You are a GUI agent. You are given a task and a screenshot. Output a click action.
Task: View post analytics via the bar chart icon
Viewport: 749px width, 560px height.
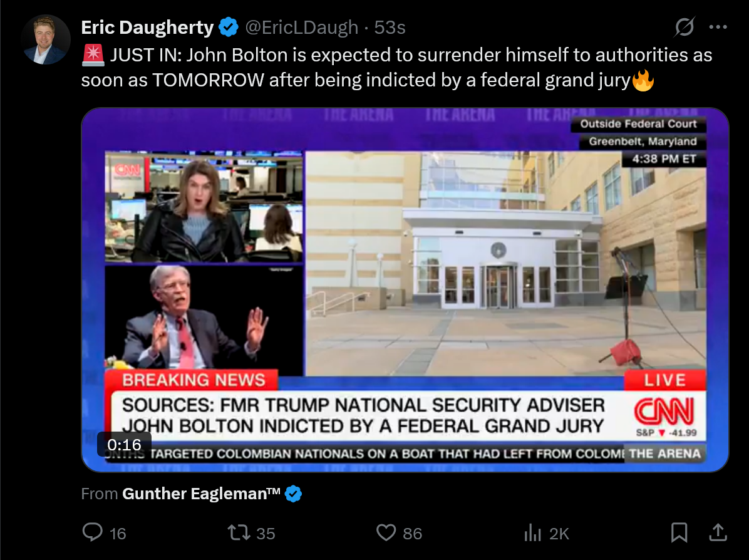coord(532,532)
